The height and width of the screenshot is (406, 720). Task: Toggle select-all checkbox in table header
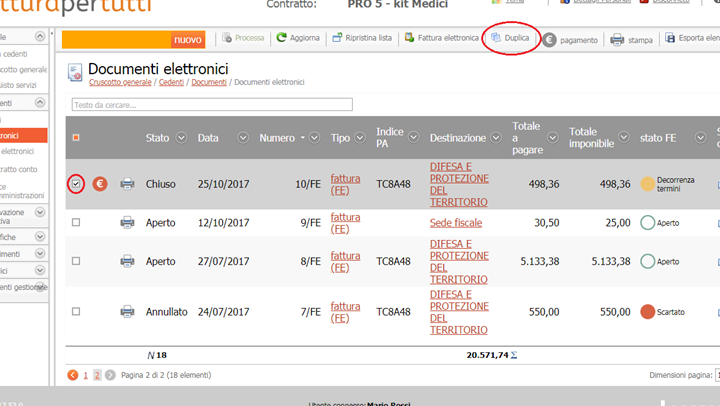[x=76, y=137]
